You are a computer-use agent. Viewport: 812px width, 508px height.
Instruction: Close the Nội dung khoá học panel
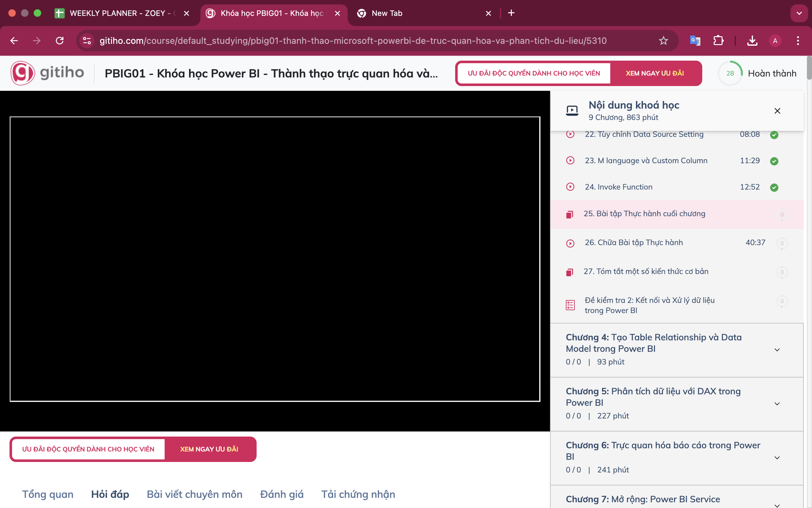[x=777, y=111]
